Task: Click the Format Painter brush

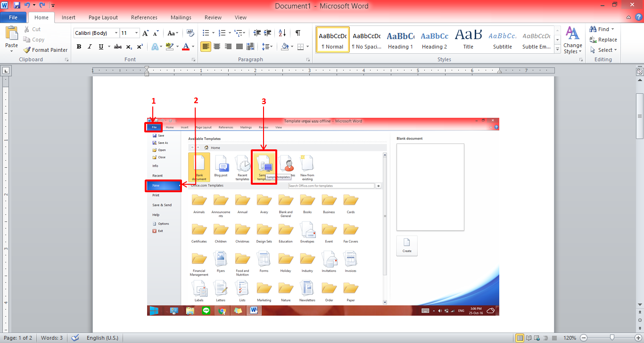Action: pyautogui.click(x=45, y=50)
